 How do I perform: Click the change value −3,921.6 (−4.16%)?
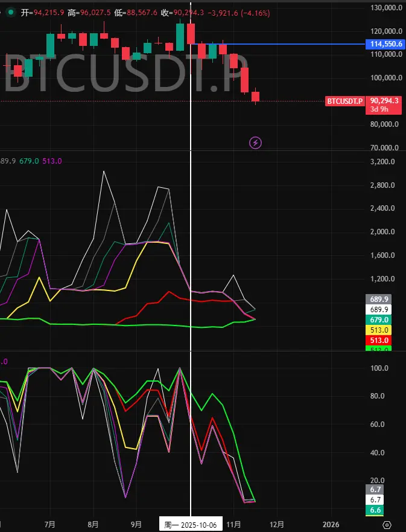(239, 13)
